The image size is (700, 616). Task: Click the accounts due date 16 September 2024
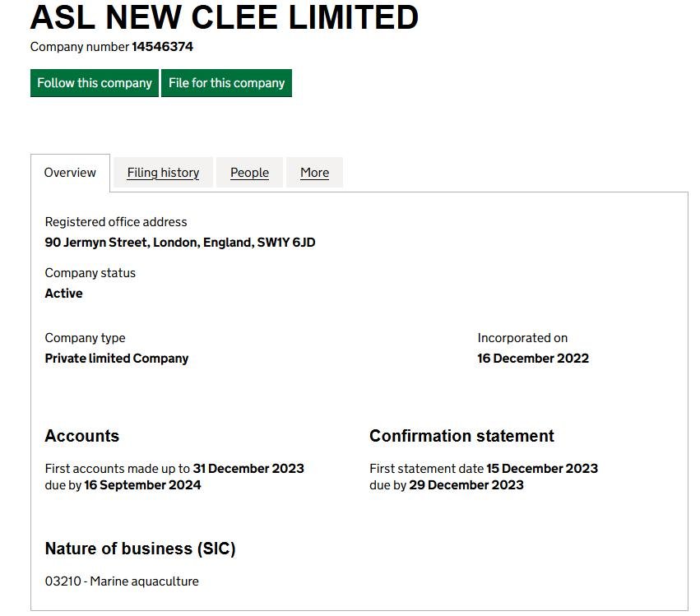(x=141, y=485)
